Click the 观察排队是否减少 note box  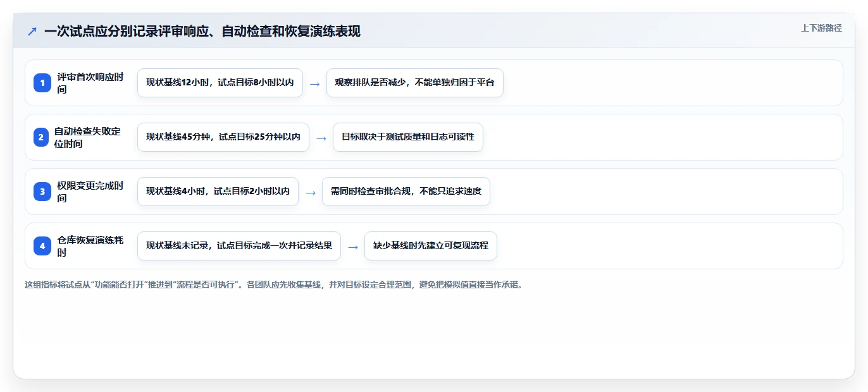(415, 83)
